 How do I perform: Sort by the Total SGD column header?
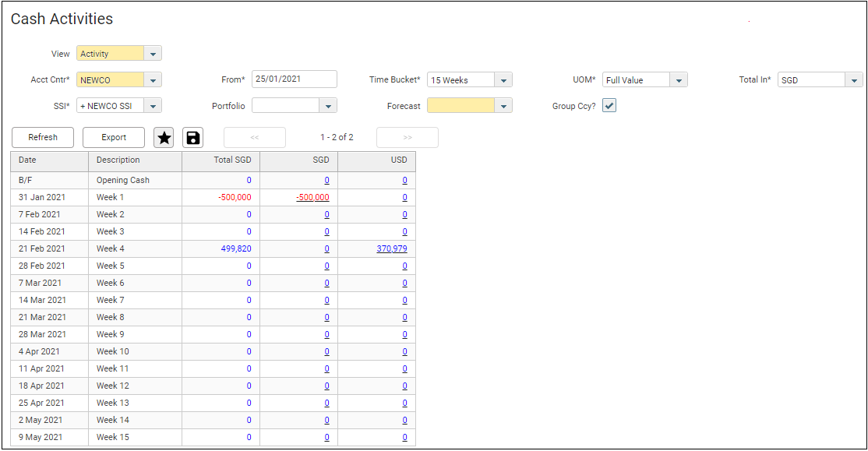click(221, 160)
